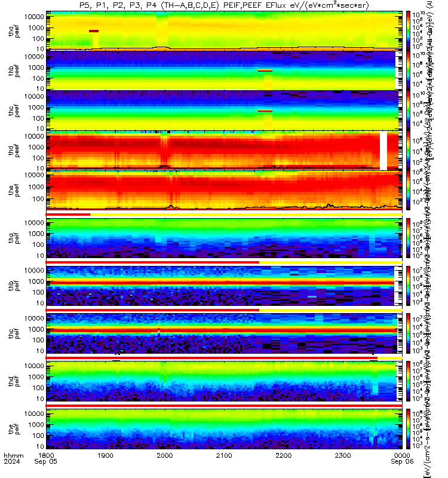Select the 'the peef' panel color bar

(x=408, y=190)
